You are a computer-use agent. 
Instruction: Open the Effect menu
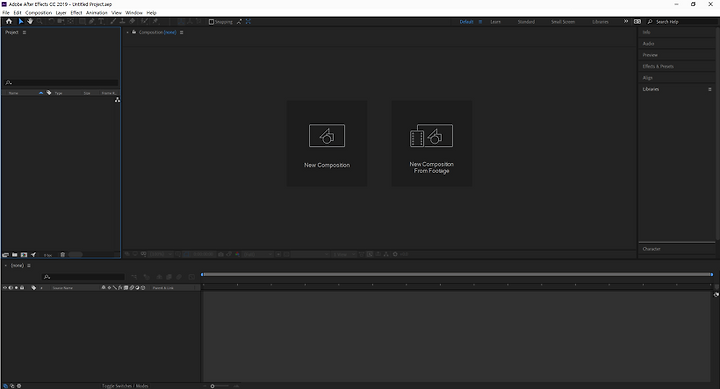coord(76,13)
